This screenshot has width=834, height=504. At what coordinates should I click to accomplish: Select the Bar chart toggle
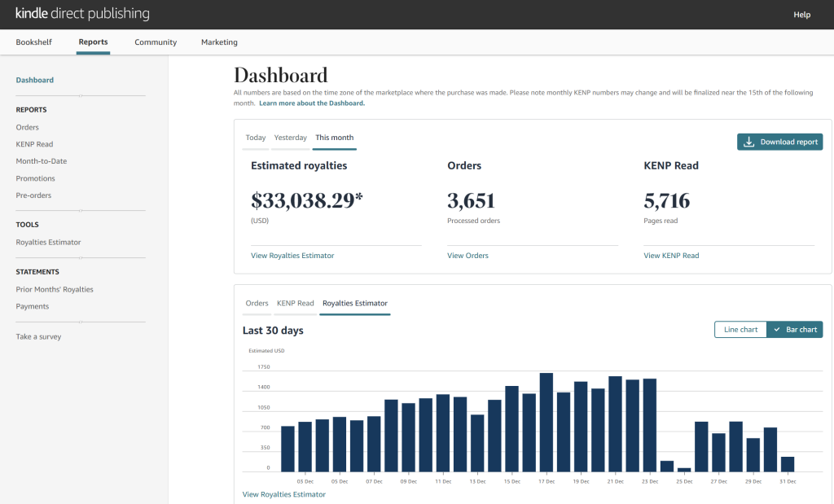(x=795, y=330)
